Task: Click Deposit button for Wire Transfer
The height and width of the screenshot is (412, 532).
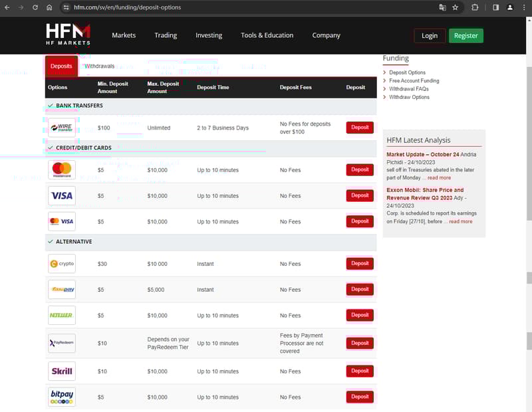Action: (x=360, y=128)
